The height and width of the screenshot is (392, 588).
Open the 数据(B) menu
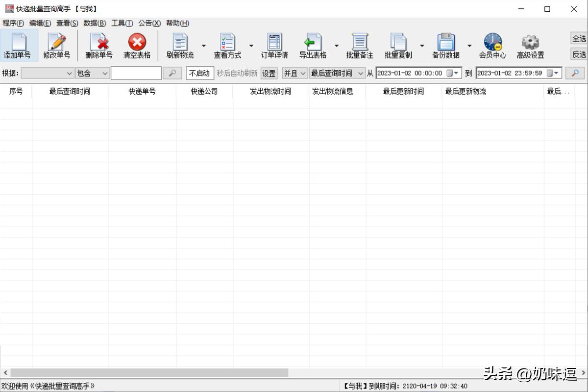click(95, 23)
